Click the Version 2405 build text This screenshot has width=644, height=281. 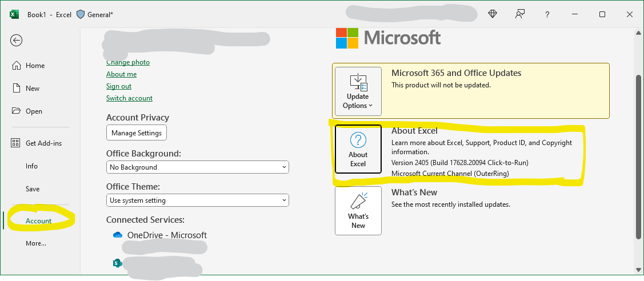point(460,163)
